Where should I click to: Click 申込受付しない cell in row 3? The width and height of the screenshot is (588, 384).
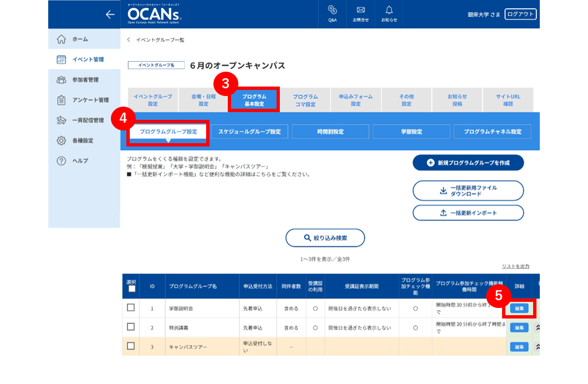[x=257, y=347]
